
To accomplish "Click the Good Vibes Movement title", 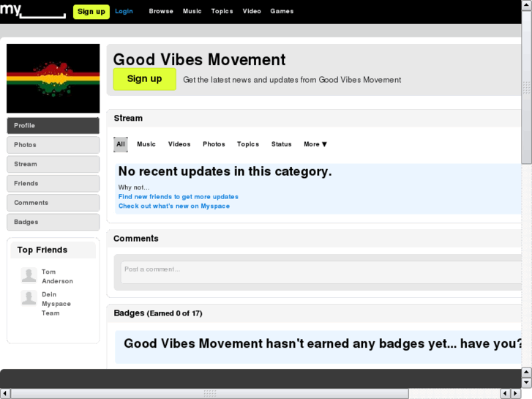I will (200, 59).
